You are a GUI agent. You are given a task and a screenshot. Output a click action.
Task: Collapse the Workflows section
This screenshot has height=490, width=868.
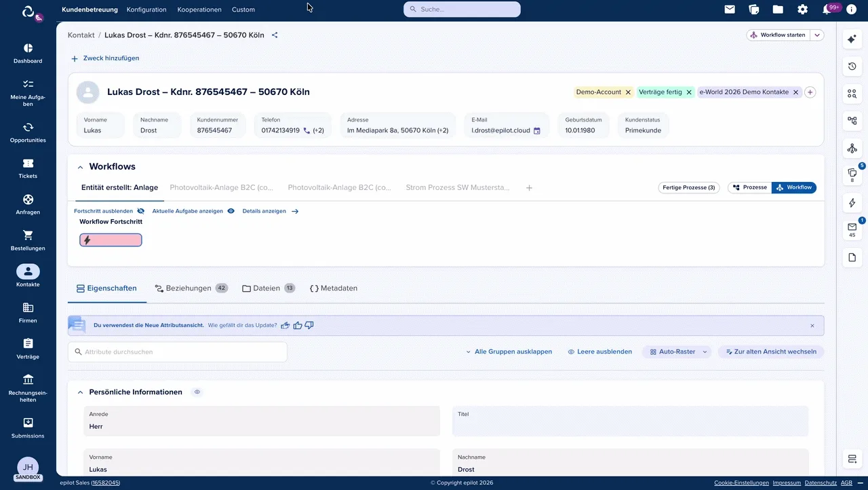[x=80, y=167]
